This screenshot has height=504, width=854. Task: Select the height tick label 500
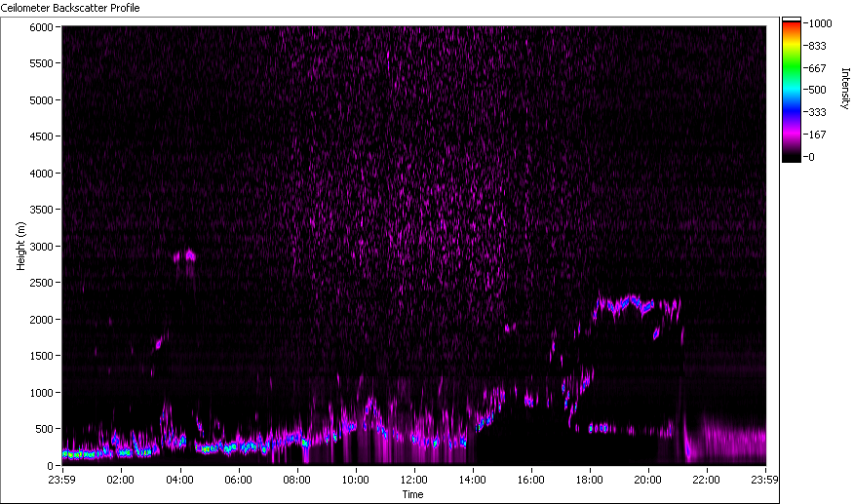pyautogui.click(x=44, y=429)
